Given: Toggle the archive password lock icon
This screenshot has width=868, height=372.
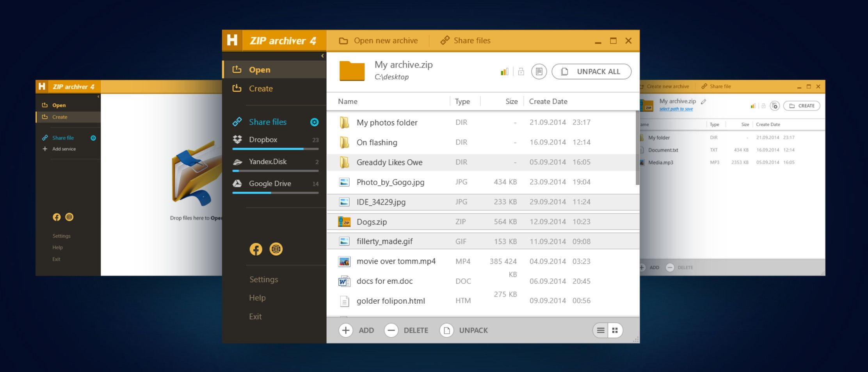Looking at the screenshot, I should [x=521, y=71].
